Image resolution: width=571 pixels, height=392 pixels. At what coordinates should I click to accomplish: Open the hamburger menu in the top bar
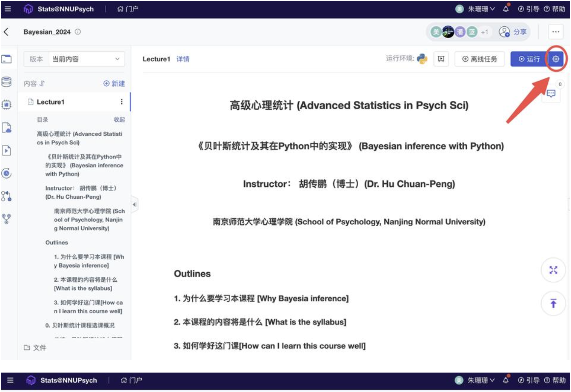8,9
